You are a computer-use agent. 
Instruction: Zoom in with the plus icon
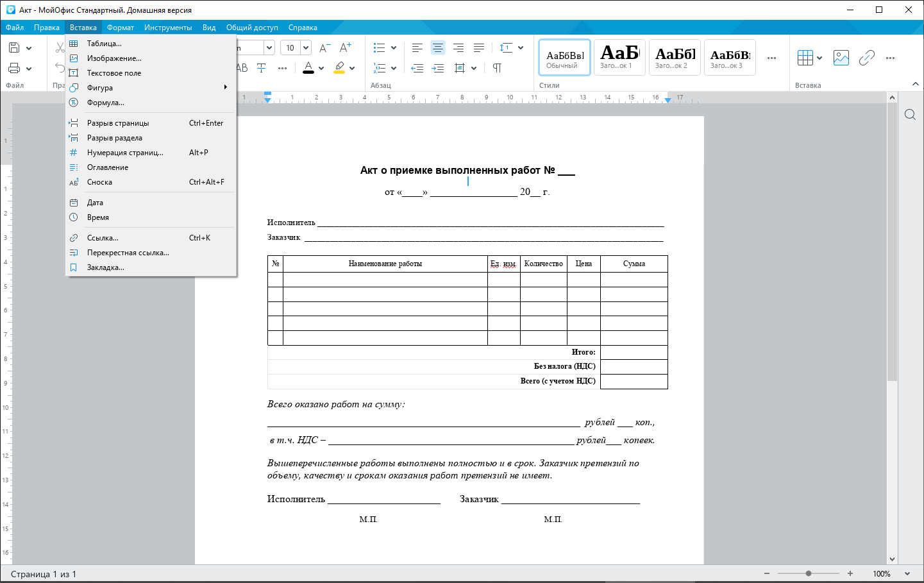pyautogui.click(x=850, y=573)
